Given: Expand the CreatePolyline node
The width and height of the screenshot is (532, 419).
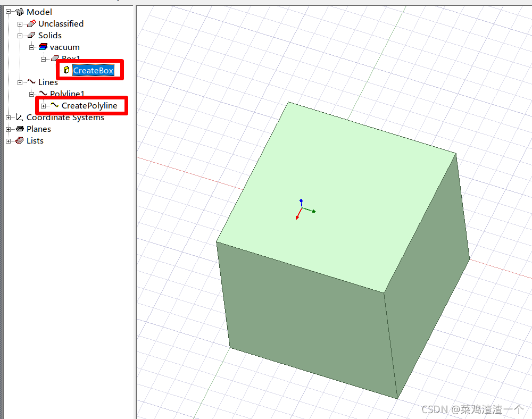Looking at the screenshot, I should pos(44,106).
